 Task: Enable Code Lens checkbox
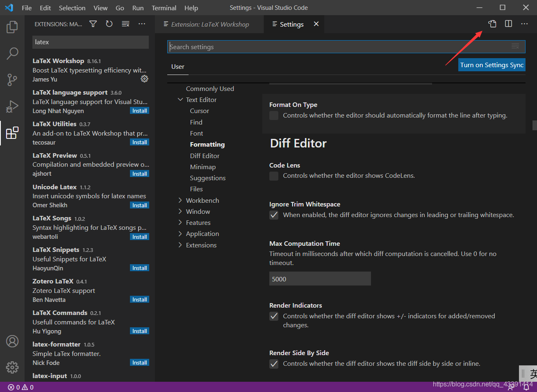[274, 176]
